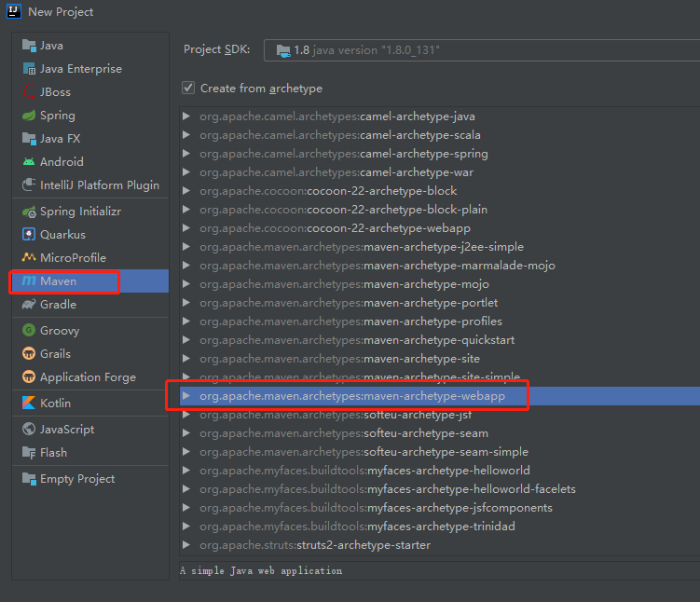Click the JavaScript globe icon
Viewport: 700px width, 602px height.
tap(29, 429)
